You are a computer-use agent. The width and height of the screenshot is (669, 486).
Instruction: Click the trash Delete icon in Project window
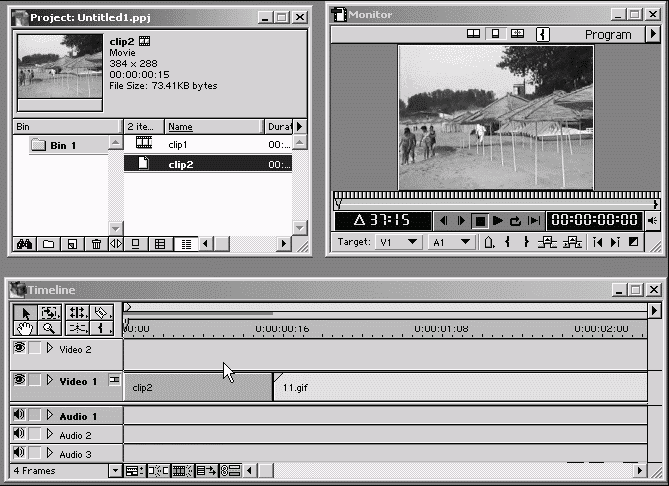coord(96,244)
